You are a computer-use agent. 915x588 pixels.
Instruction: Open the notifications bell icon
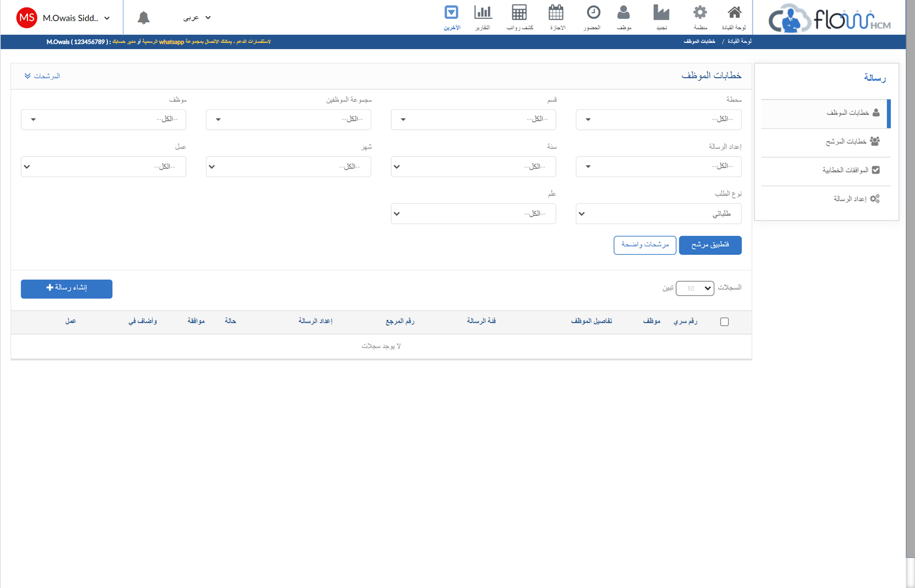click(144, 18)
